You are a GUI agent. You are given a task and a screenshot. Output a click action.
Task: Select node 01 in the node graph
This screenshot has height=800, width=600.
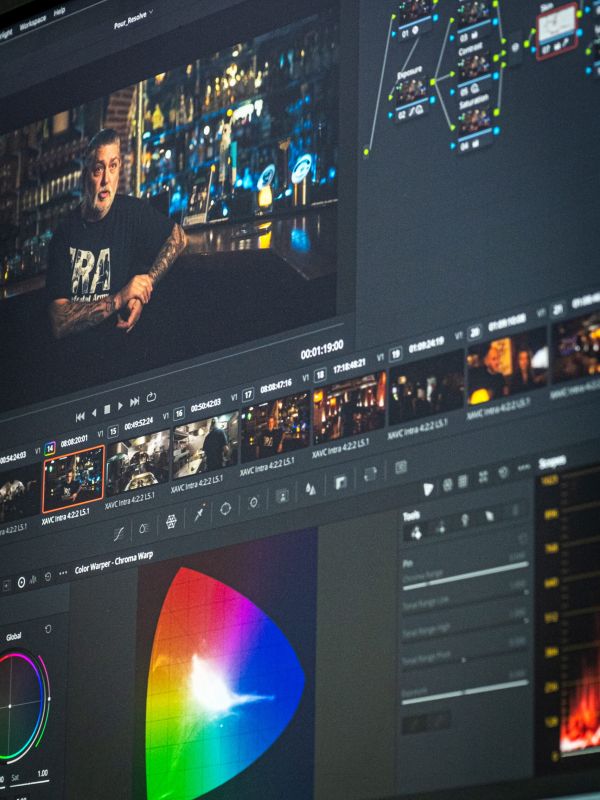click(415, 19)
